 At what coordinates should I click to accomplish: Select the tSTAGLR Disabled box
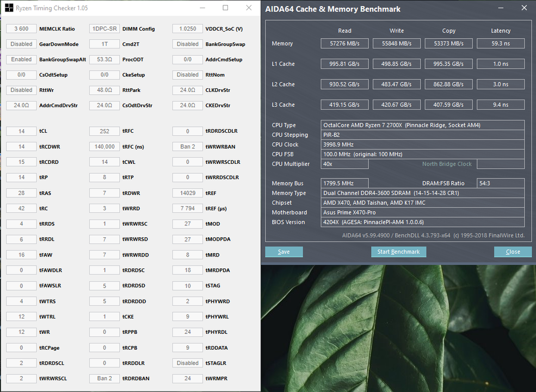[x=188, y=363]
